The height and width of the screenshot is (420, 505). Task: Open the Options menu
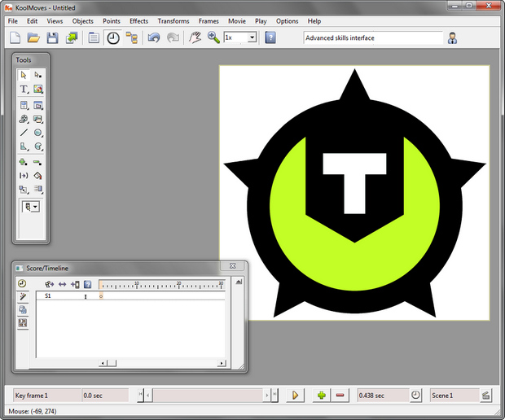[287, 21]
